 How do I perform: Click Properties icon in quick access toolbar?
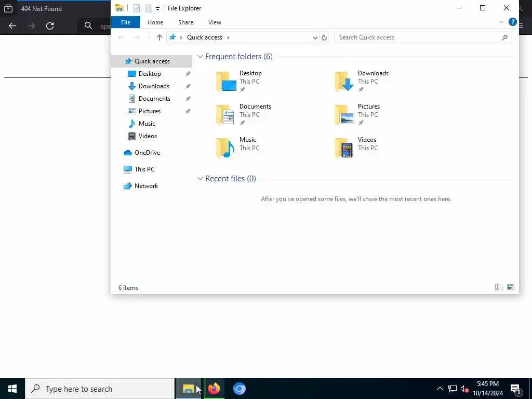pos(137,8)
